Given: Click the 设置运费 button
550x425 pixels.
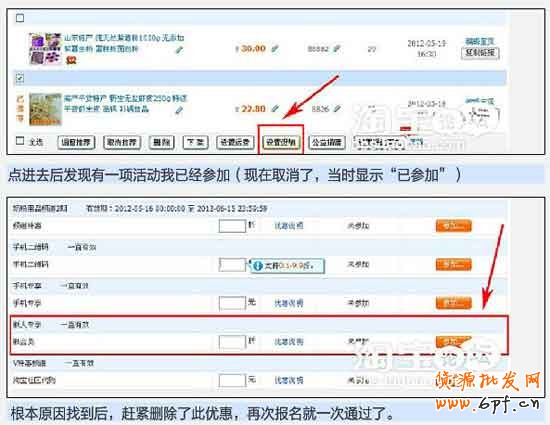Looking at the screenshot, I should point(235,142).
